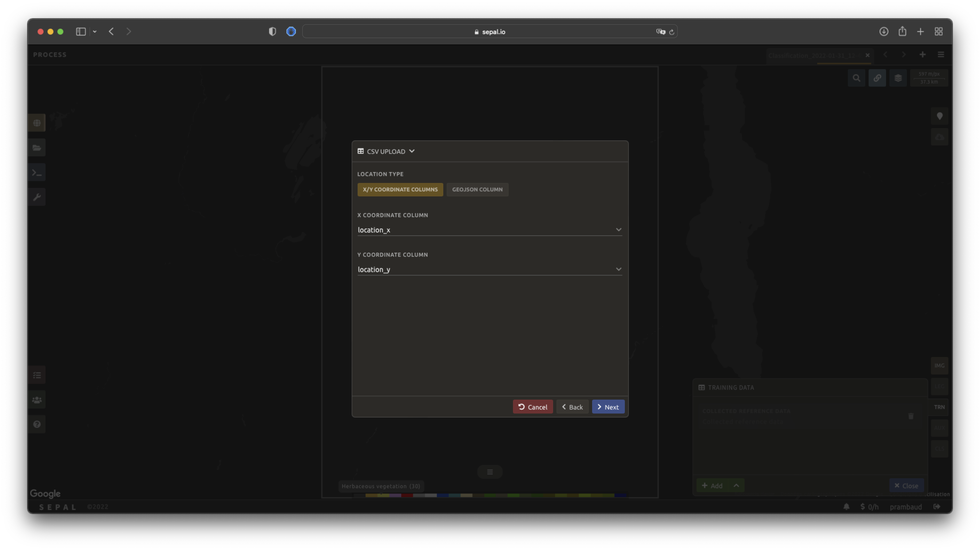This screenshot has height=550, width=980.
Task: Click the notifications bell icon
Action: (x=846, y=507)
